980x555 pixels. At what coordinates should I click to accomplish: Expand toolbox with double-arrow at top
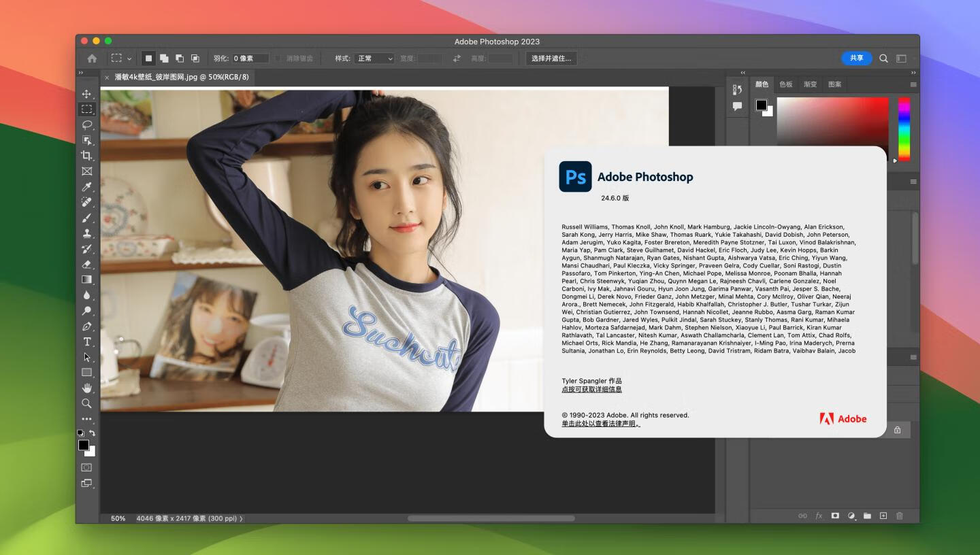click(x=81, y=73)
